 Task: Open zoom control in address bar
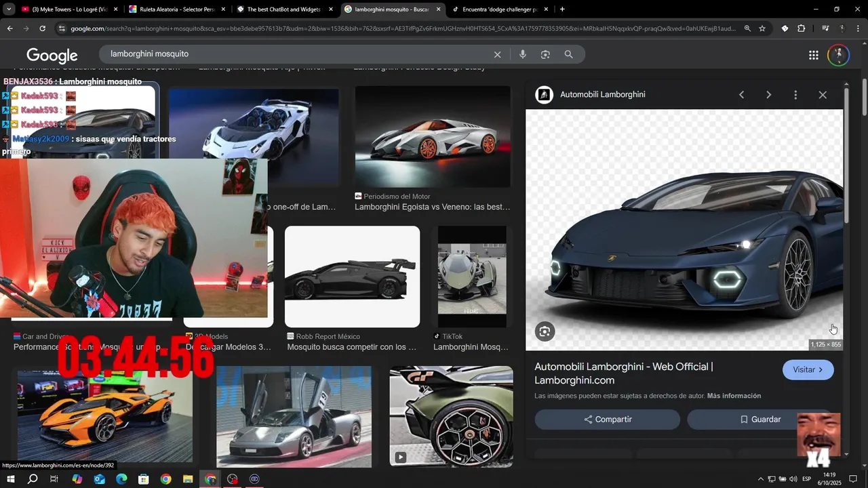[x=747, y=28]
